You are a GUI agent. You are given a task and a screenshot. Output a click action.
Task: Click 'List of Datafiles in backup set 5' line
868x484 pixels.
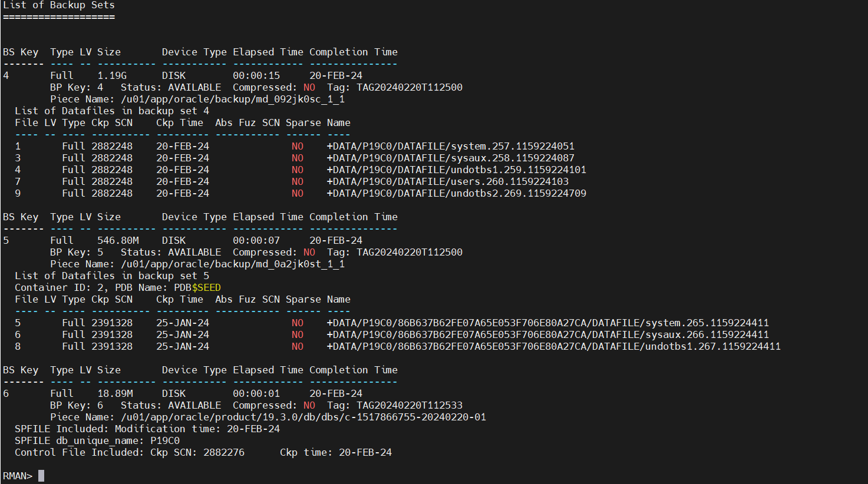tap(112, 276)
